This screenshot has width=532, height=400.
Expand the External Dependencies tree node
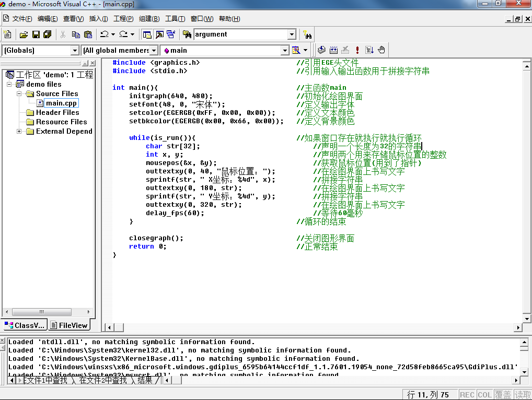(19, 132)
